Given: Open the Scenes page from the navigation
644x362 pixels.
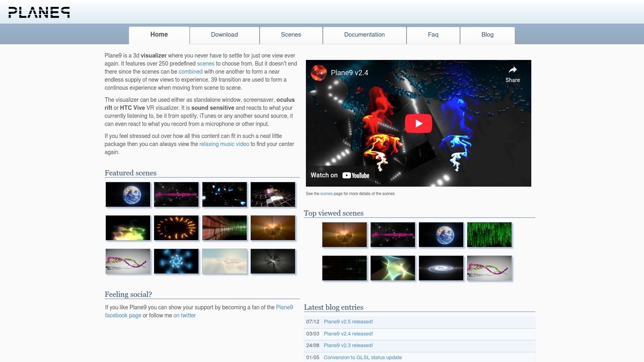Looking at the screenshot, I should point(291,35).
